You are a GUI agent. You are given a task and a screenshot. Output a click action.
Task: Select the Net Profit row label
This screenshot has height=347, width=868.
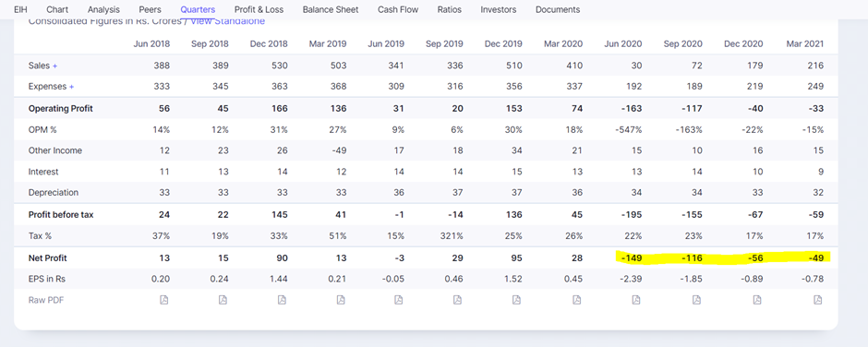tap(48, 257)
